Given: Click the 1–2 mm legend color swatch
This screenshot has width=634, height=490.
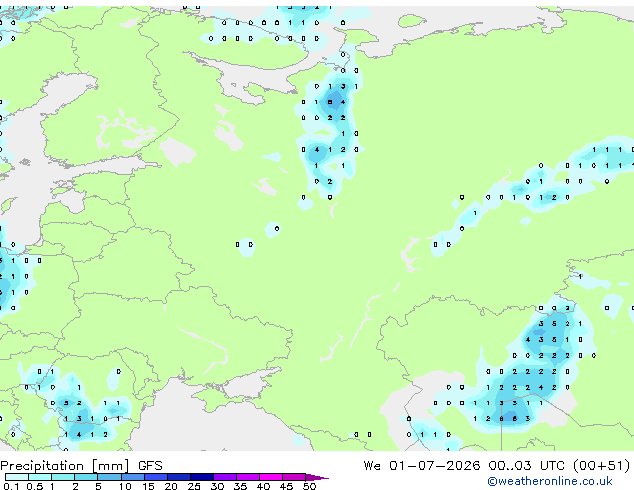Looking at the screenshot, I should (x=63, y=477).
